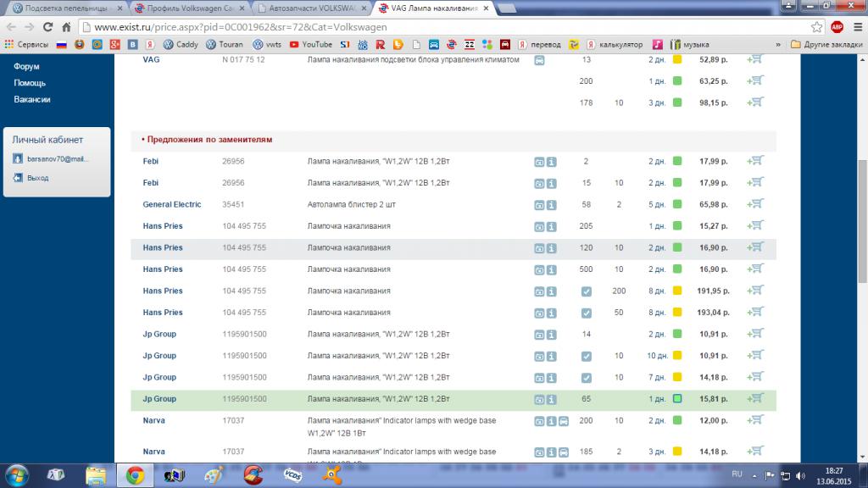Reload the page in Chrome
This screenshot has height=488, width=868.
[48, 27]
